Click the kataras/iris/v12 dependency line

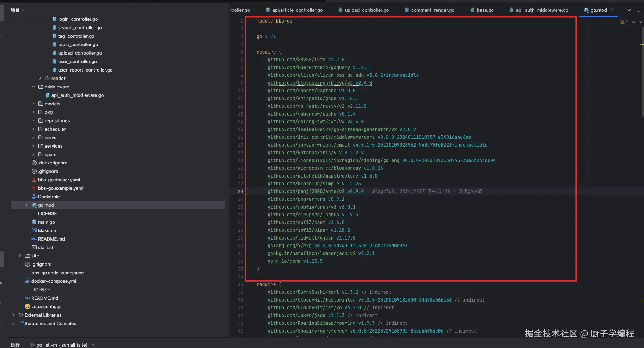(315, 153)
